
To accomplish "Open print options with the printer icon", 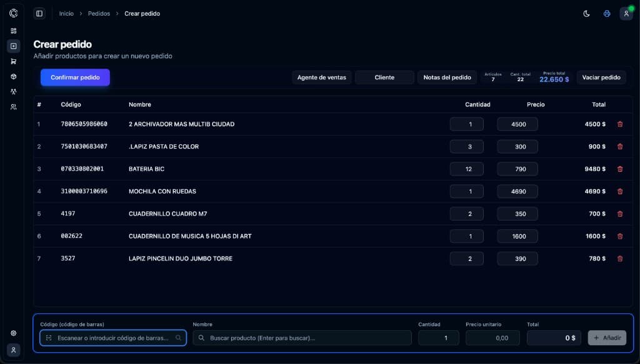I will pos(606,13).
